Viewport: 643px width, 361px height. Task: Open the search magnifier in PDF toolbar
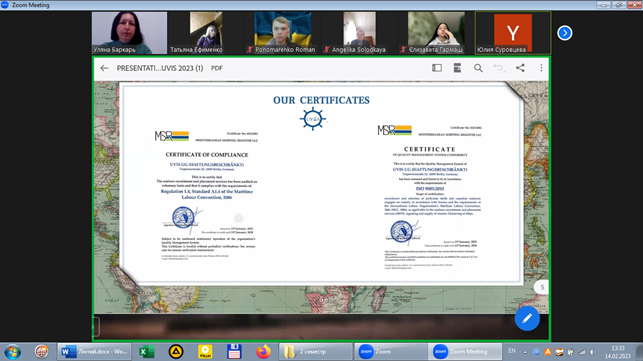click(478, 68)
